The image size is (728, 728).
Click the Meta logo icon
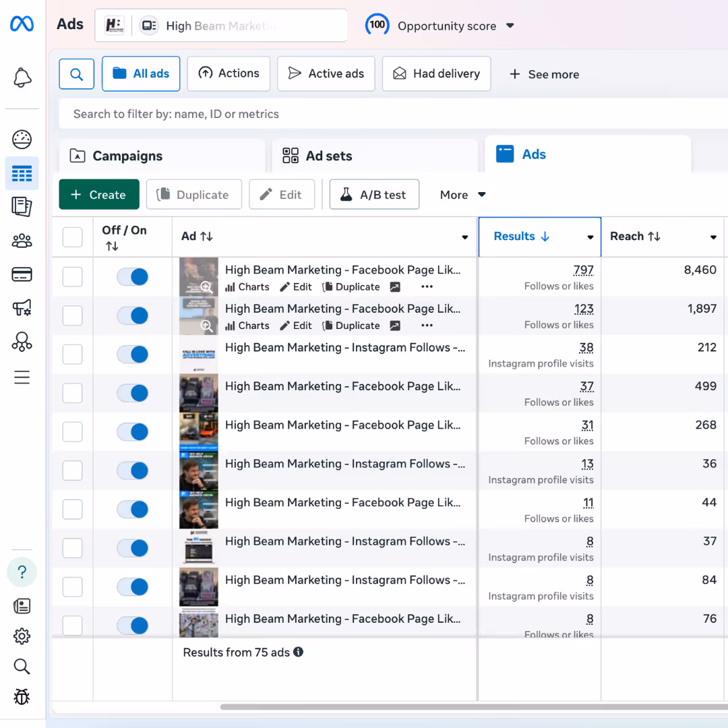point(22,24)
